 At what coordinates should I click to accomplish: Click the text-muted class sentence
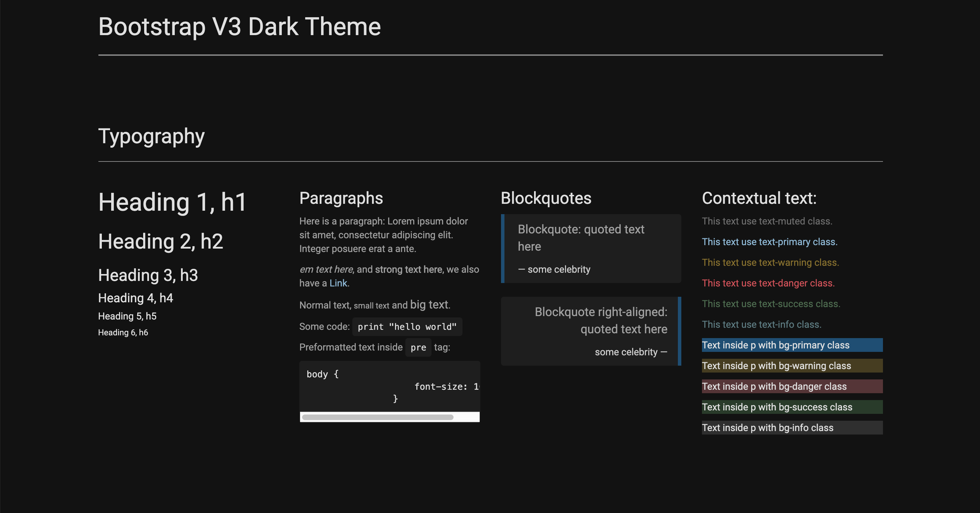tap(767, 221)
